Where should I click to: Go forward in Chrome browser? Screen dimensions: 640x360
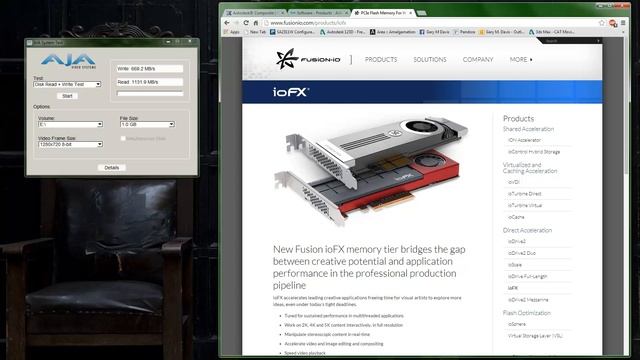pos(236,23)
